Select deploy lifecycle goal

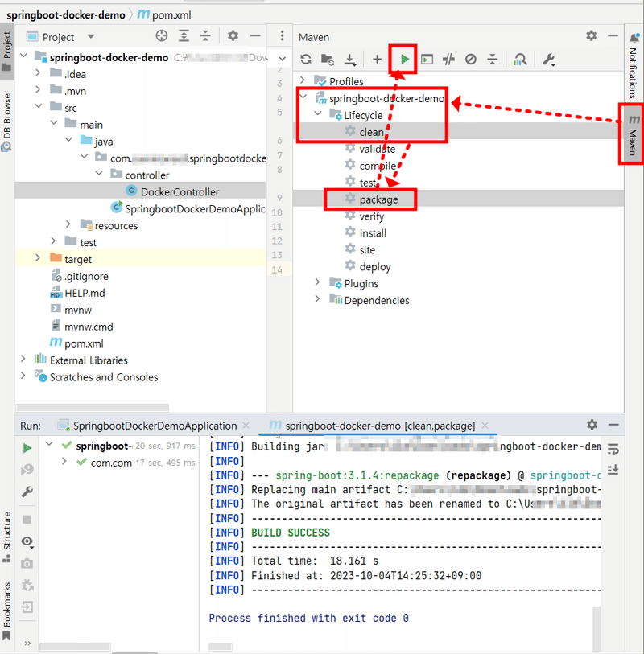tap(375, 267)
